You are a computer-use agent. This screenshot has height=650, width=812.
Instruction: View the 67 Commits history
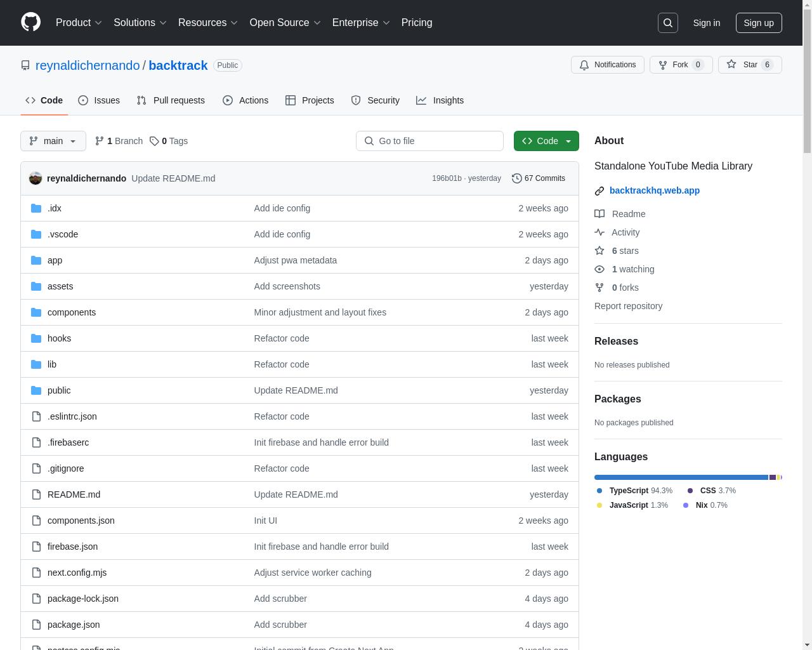[539, 178]
